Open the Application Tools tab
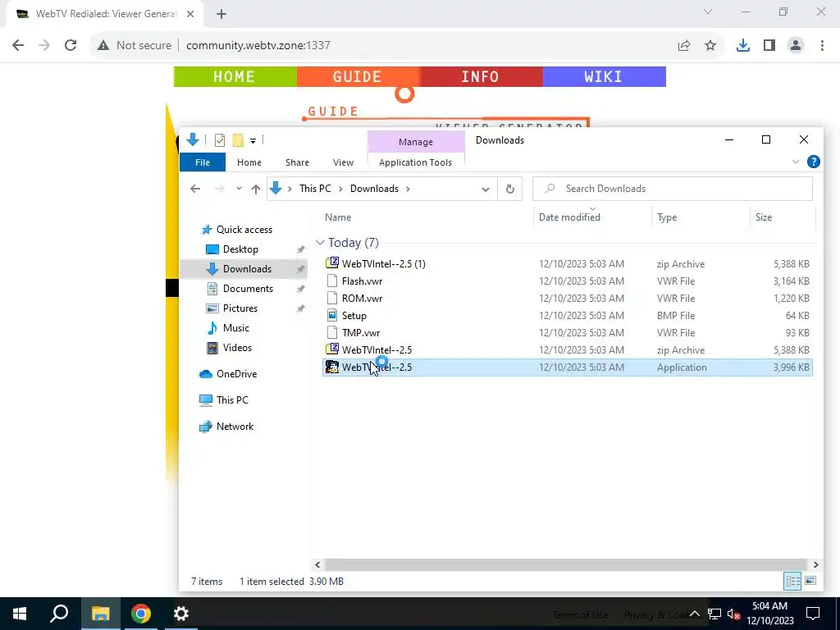Screen dimensions: 840x630 (415, 162)
